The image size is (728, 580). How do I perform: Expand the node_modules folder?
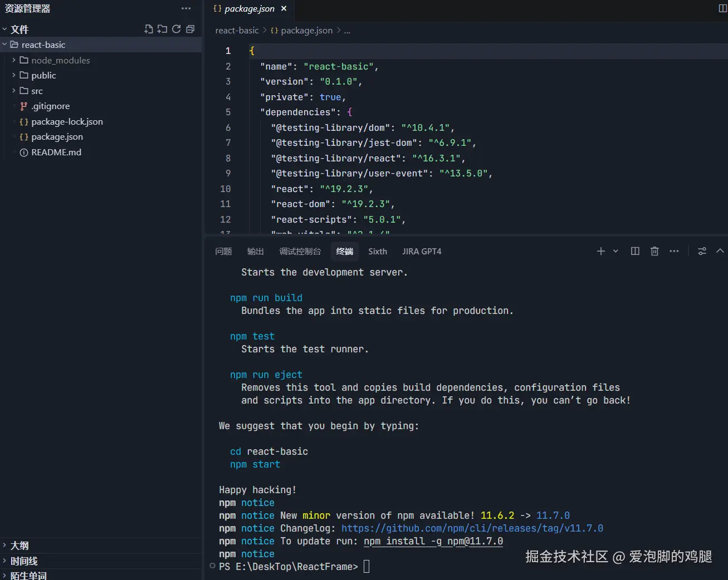coord(14,60)
